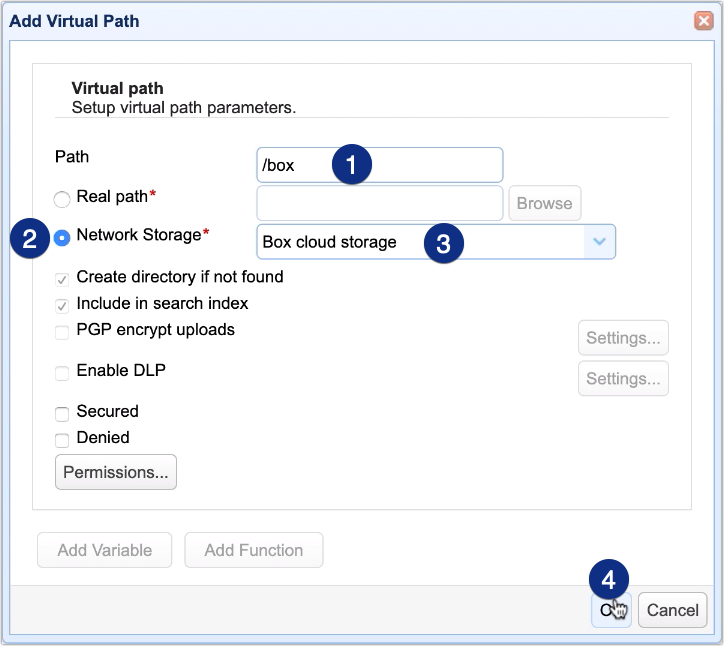The height and width of the screenshot is (646, 724).
Task: Open the Permissions dialog
Action: pos(116,472)
